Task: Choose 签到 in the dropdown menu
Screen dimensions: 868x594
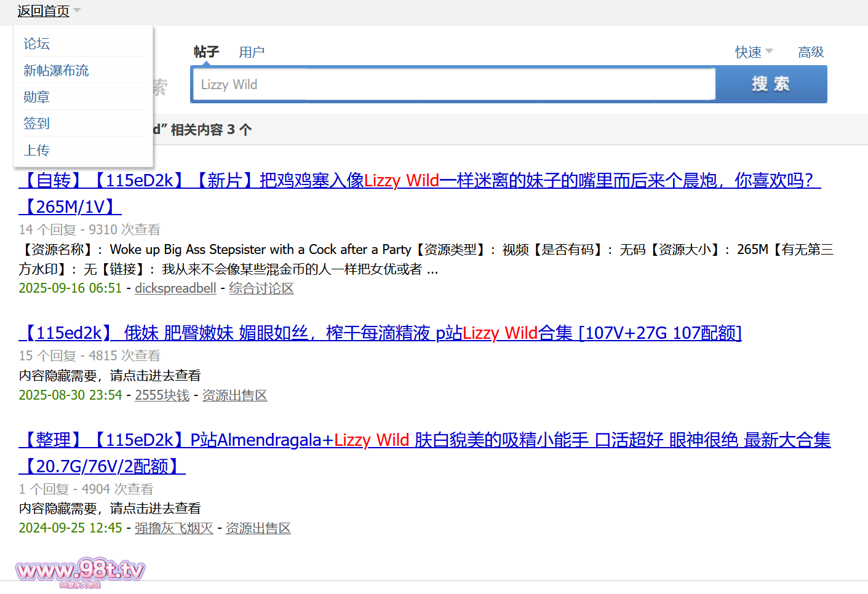Action: [x=36, y=124]
